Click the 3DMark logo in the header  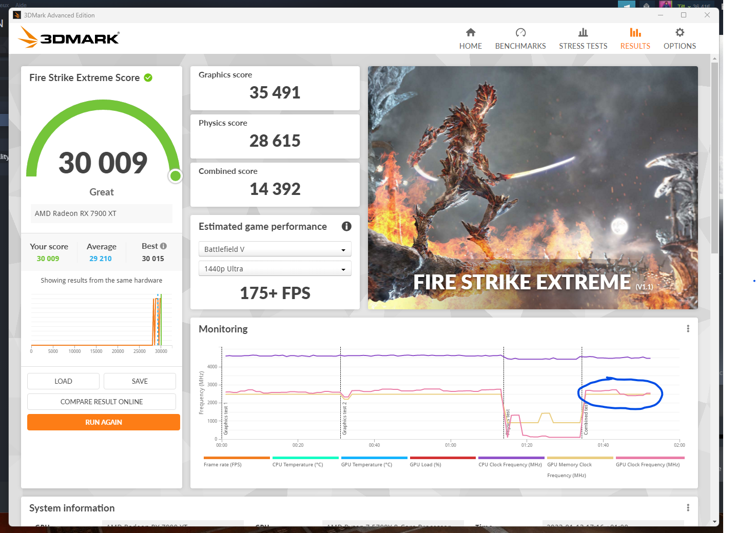point(69,37)
